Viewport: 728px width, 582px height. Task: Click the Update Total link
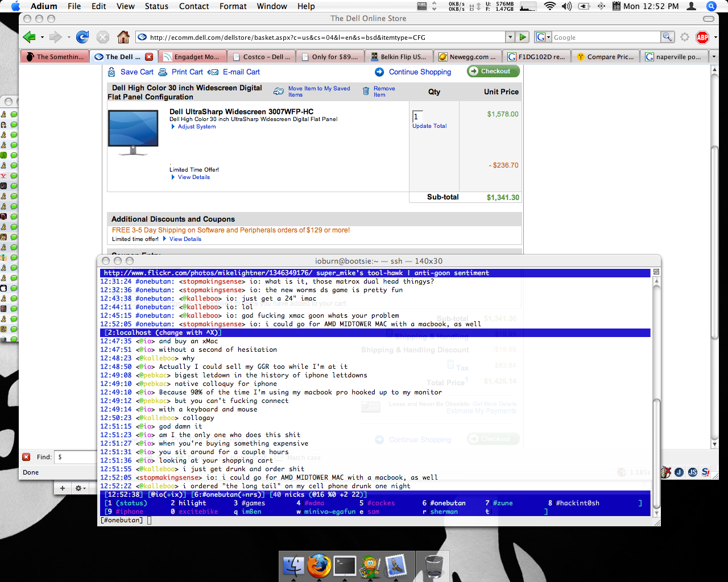click(x=429, y=126)
